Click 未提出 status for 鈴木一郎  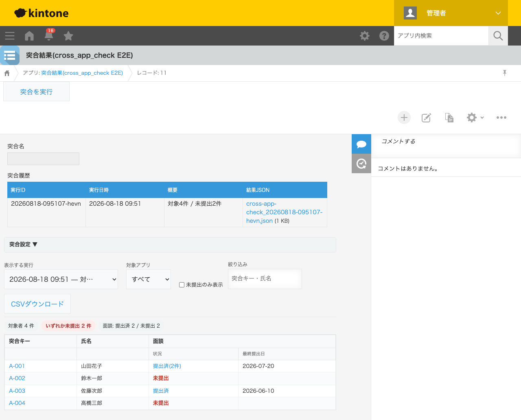(x=161, y=378)
